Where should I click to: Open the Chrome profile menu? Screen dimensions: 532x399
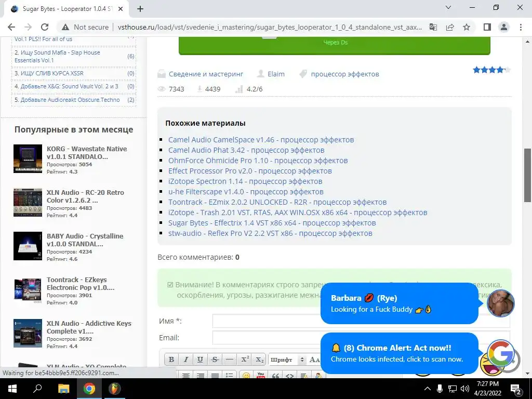504,27
